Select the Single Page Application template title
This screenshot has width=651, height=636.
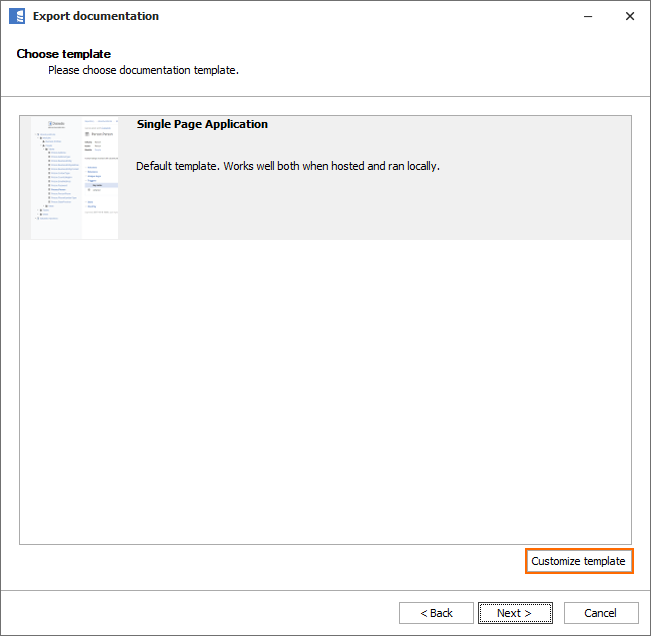click(202, 125)
